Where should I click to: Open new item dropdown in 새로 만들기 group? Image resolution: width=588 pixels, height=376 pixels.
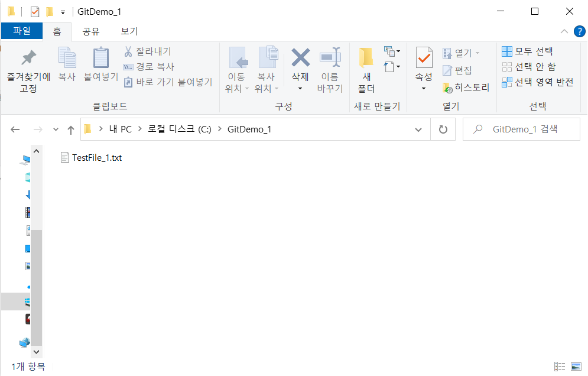(x=392, y=51)
